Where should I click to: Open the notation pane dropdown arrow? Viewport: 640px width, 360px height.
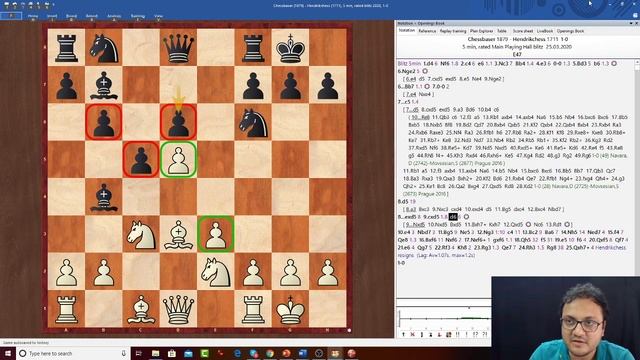[x=631, y=23]
